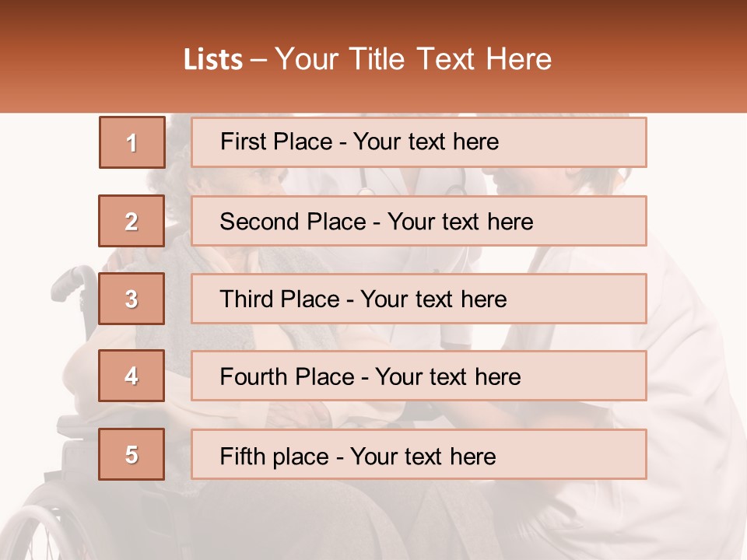Select the bold word Lists in title
This screenshot has width=747, height=560.
pos(213,60)
